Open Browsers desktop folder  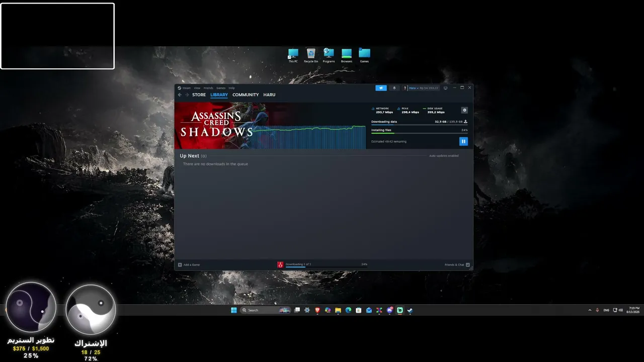tap(347, 55)
